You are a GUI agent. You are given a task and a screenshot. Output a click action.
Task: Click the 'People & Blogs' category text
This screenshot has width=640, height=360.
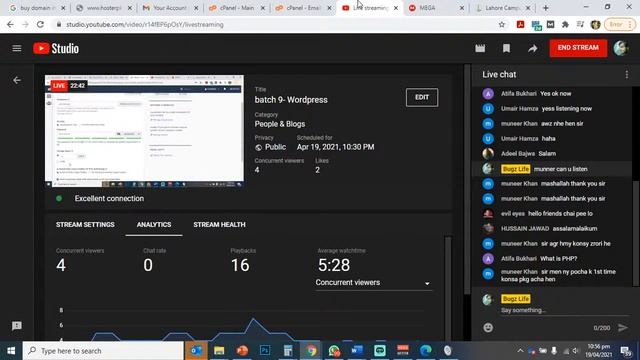(x=280, y=124)
